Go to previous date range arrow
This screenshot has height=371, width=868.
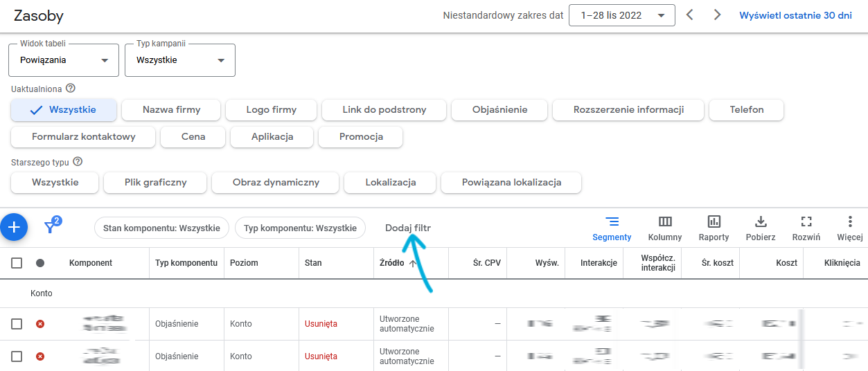pos(689,15)
